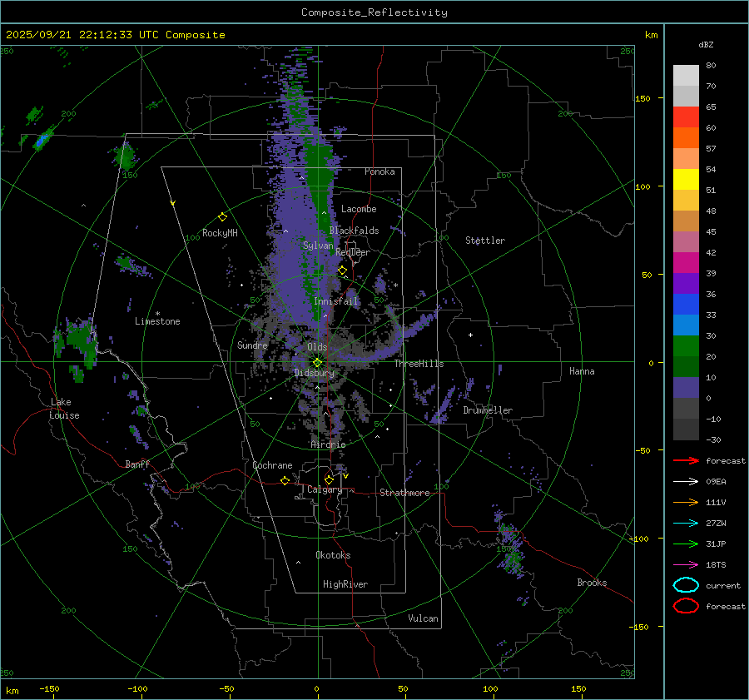Image resolution: width=749 pixels, height=700 pixels.
Task: Click the blue 33 dBZ color swatch
Action: click(x=686, y=325)
